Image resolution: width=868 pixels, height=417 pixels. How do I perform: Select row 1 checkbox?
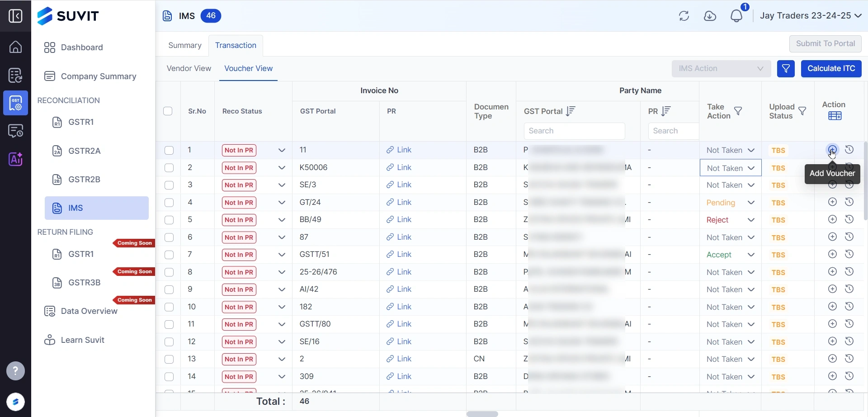click(x=169, y=151)
